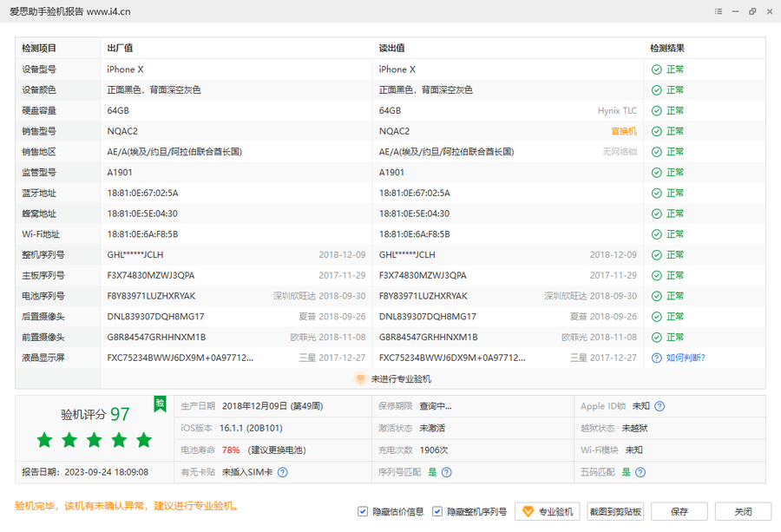This screenshot has width=781, height=532.
Task: Select the production date 2018年12月09日 (第49周)
Action: click(x=272, y=406)
